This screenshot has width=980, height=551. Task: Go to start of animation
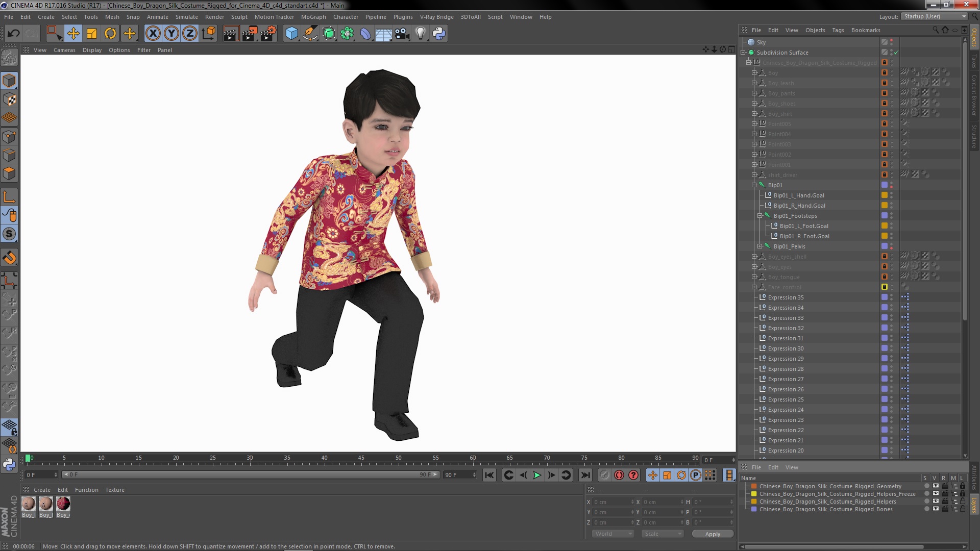(489, 475)
